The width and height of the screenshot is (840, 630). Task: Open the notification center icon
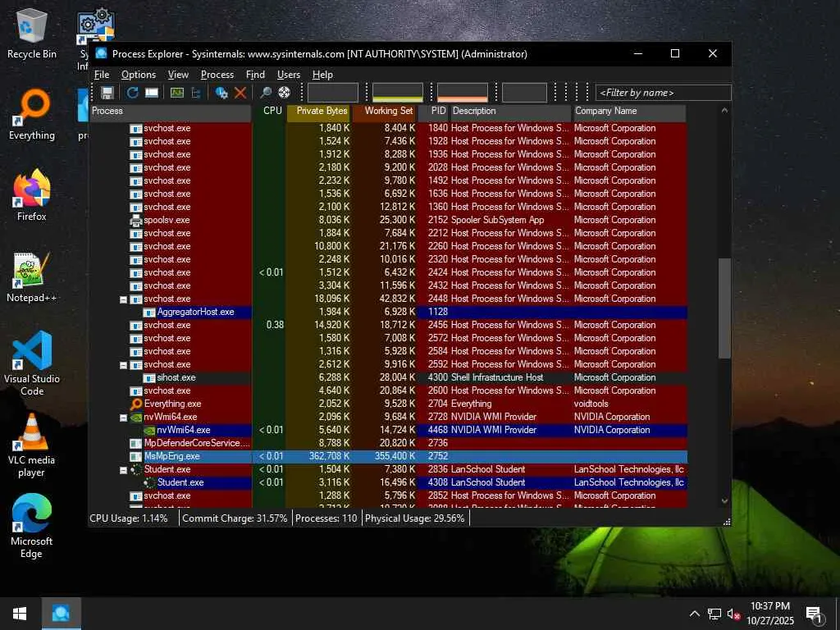click(815, 614)
